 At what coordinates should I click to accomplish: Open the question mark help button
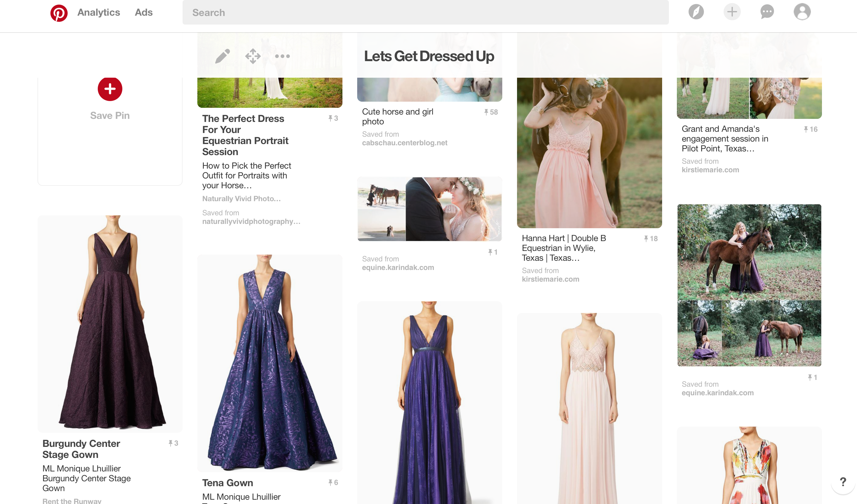tap(843, 482)
